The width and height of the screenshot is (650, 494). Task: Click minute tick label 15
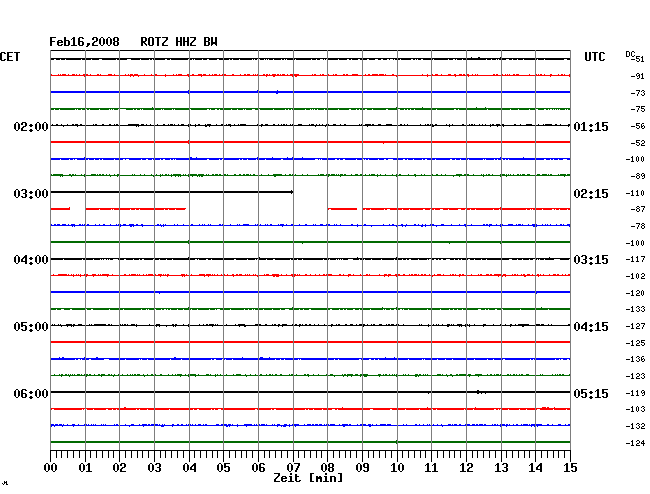570,467
